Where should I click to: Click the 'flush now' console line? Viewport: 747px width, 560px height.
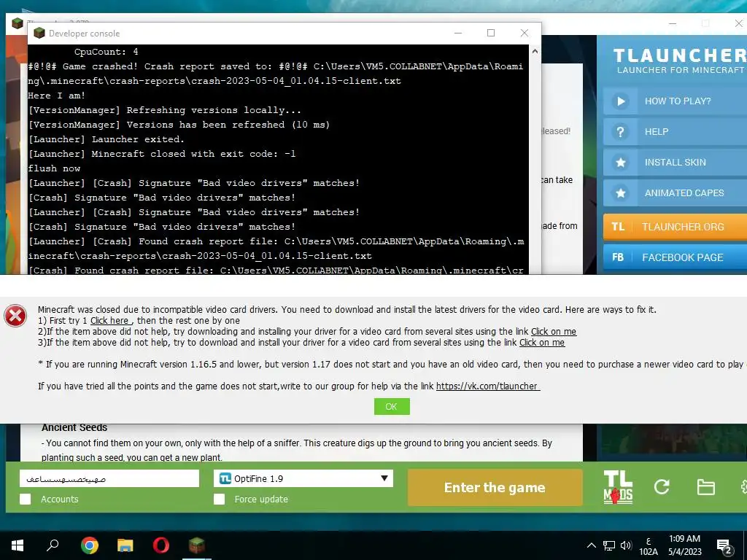[x=54, y=168]
